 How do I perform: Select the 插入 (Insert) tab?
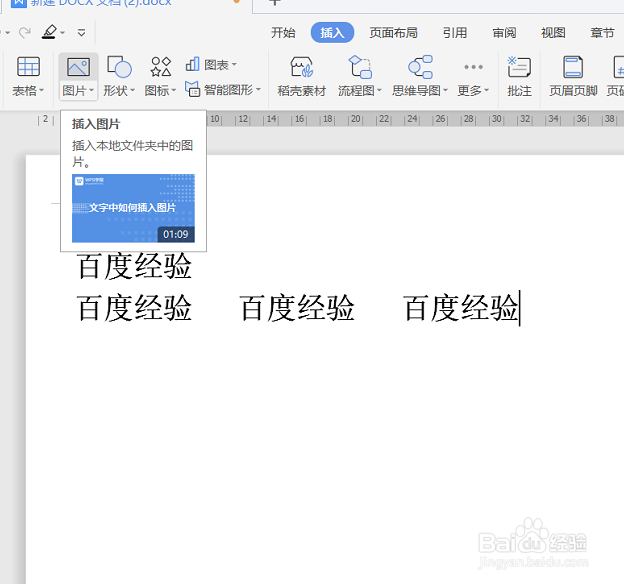pos(332,33)
